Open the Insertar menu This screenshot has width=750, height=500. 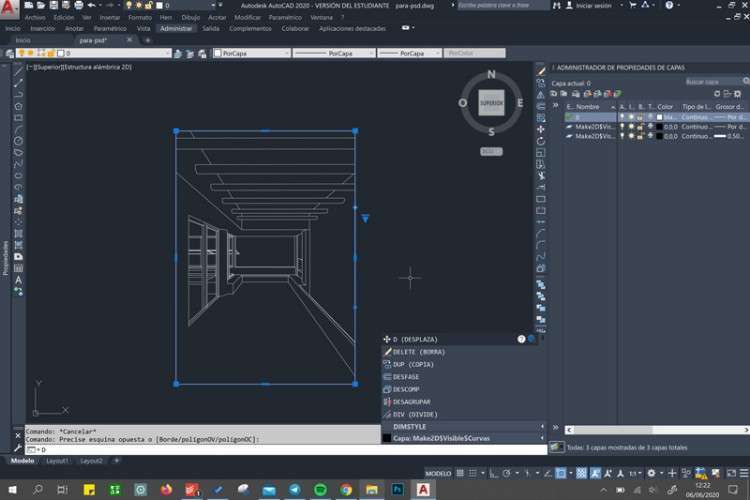pos(109,18)
